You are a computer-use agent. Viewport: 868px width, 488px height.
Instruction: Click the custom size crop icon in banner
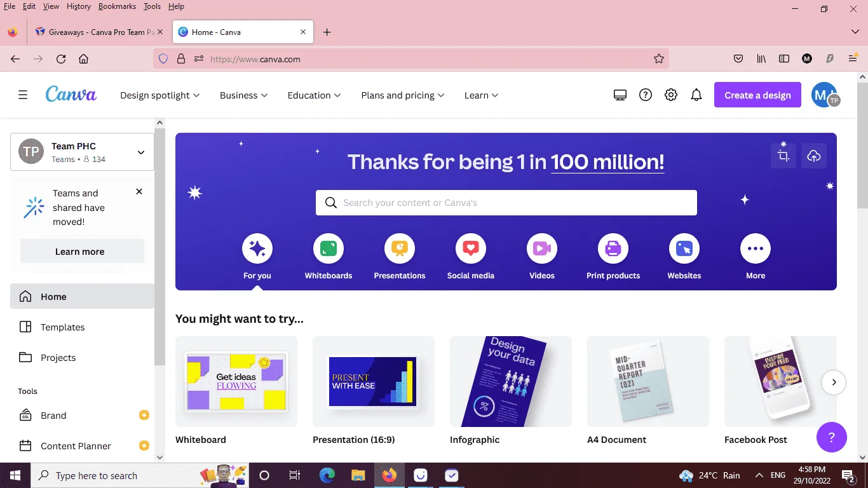(x=783, y=156)
